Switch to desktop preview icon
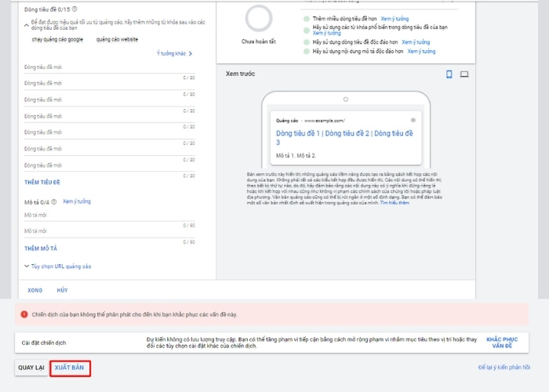Screen dimensions: 549x392 (x=464, y=74)
